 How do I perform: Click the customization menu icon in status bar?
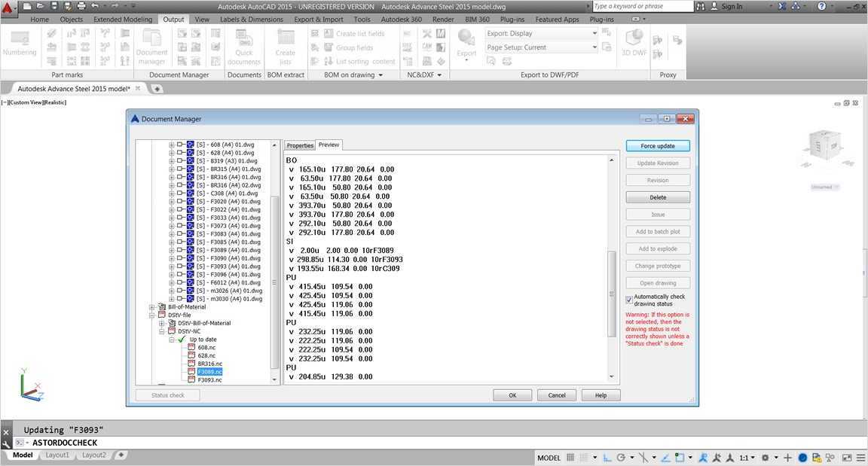pos(860,458)
